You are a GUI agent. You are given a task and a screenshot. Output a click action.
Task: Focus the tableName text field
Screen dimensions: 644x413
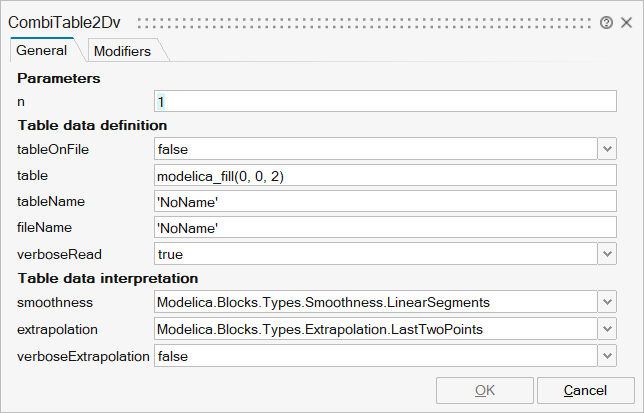click(386, 201)
